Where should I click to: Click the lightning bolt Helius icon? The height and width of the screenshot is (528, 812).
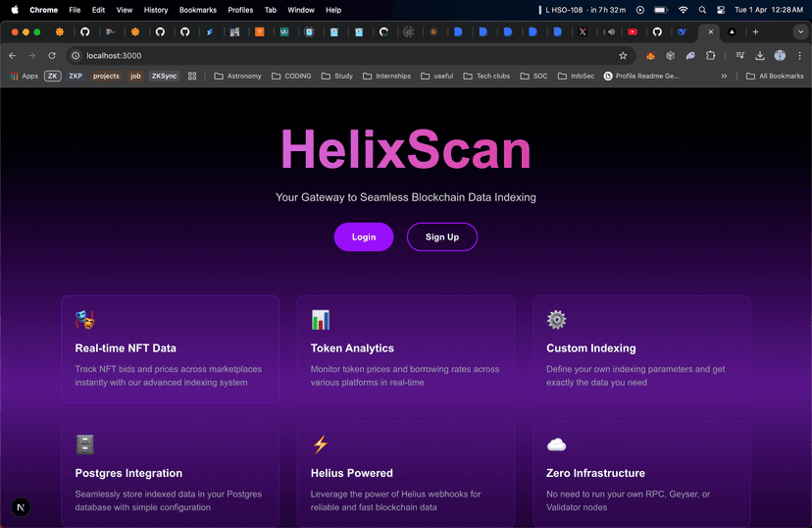321,445
